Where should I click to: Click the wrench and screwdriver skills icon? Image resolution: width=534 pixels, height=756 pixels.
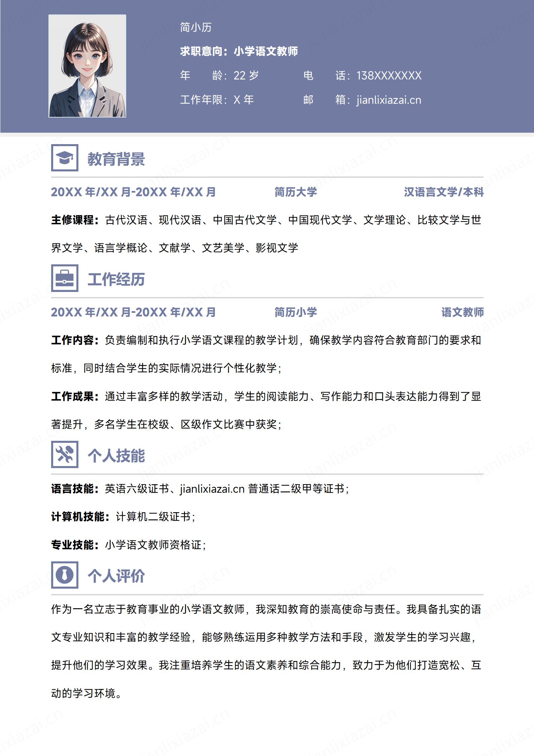(x=65, y=454)
